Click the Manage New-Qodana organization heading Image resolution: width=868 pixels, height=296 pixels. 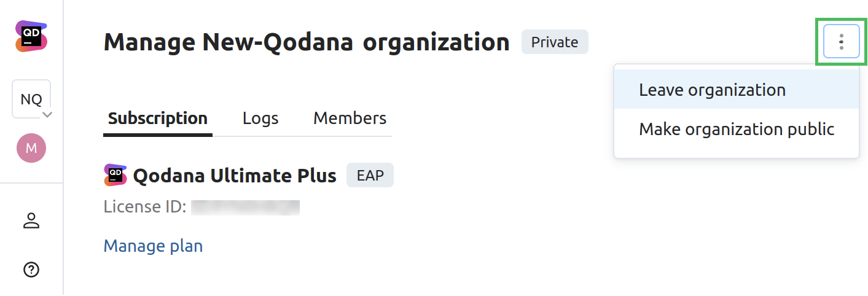pos(307,42)
